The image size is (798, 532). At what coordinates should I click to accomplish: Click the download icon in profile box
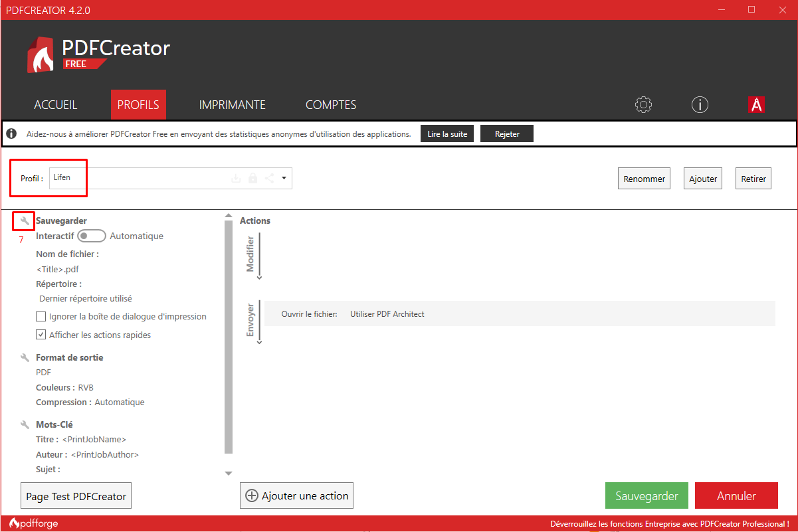point(235,178)
